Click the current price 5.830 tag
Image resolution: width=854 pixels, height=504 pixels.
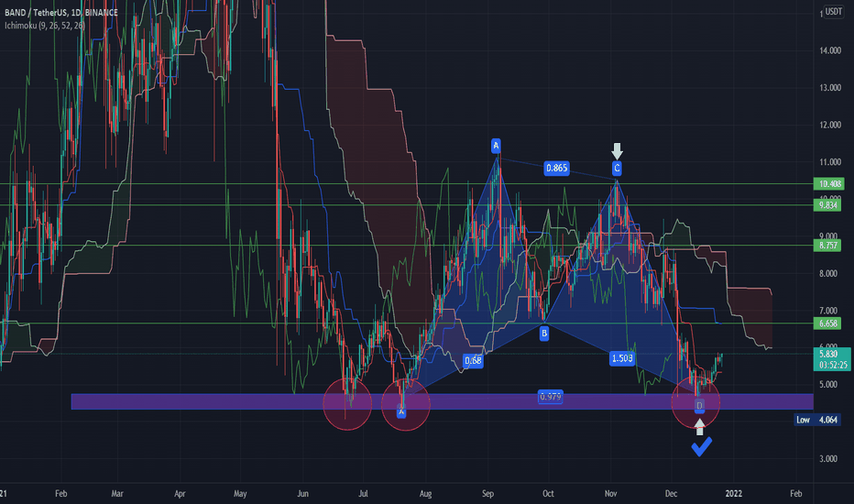[x=829, y=354]
